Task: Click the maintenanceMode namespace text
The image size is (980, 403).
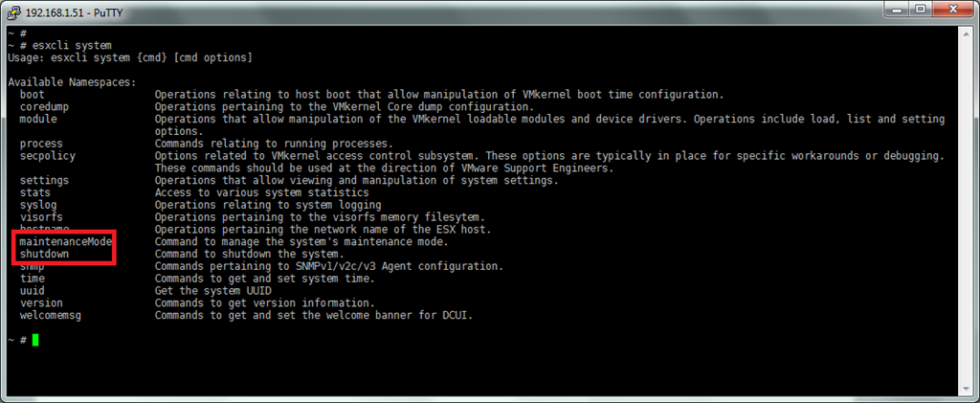Action: pos(66,242)
